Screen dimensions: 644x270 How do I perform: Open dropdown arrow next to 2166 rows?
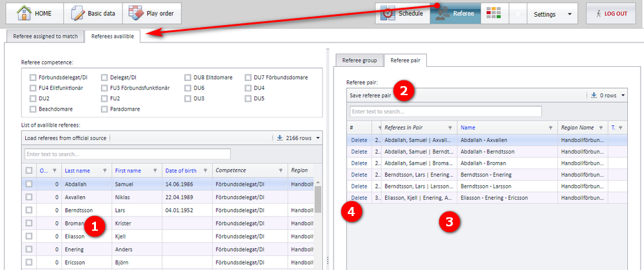tap(318, 138)
